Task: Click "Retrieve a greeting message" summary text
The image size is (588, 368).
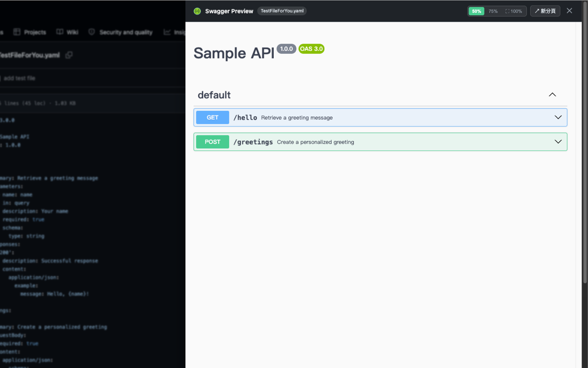Action: click(297, 118)
